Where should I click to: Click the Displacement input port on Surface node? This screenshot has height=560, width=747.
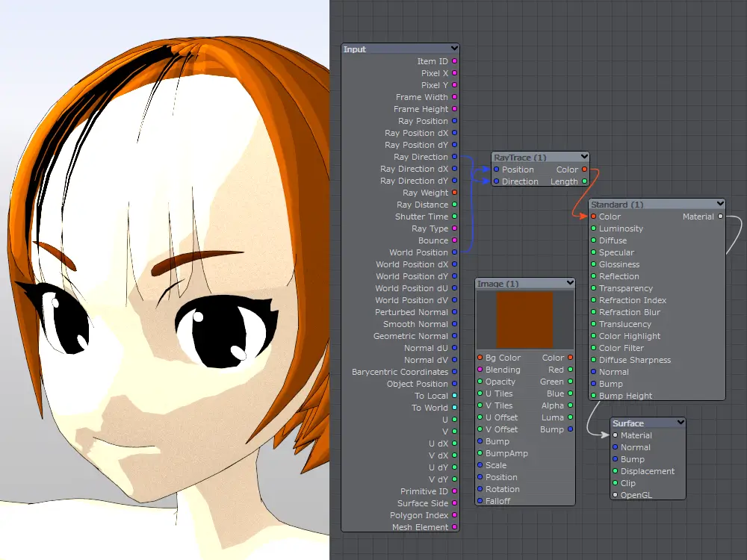click(x=615, y=471)
